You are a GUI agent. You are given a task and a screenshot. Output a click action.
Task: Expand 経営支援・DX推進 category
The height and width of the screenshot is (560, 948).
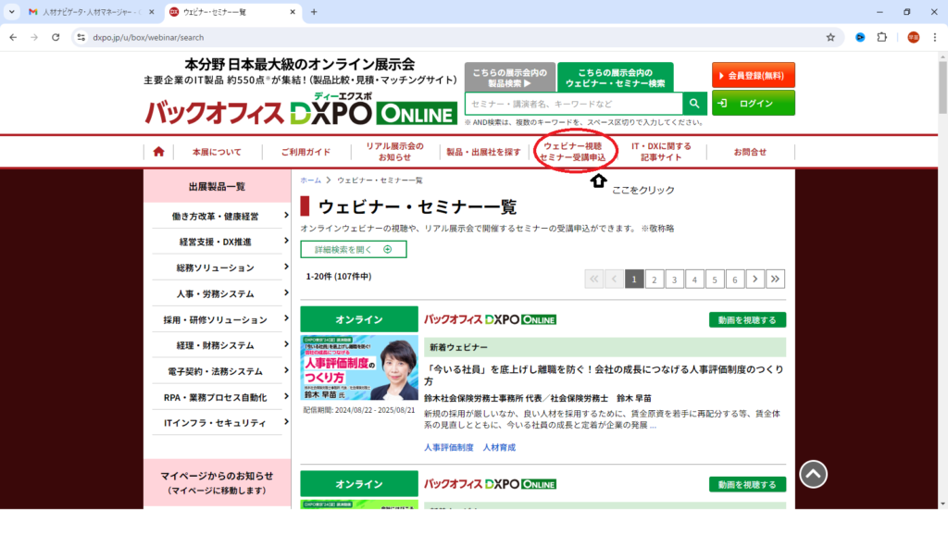point(218,242)
